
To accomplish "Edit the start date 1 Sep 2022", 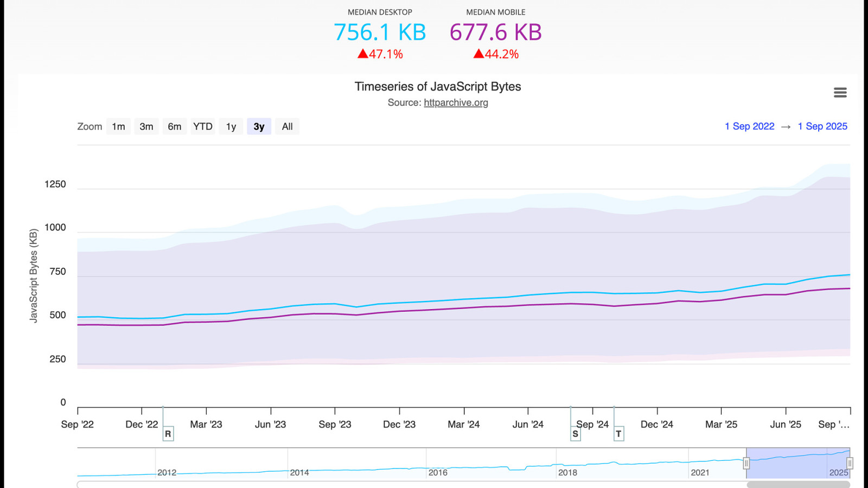I will point(749,126).
